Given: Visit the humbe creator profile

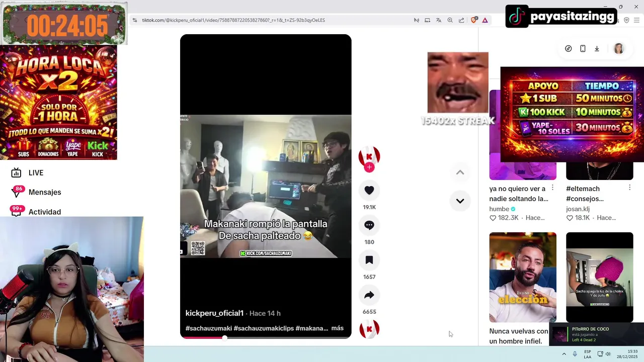Looking at the screenshot, I should (x=499, y=209).
